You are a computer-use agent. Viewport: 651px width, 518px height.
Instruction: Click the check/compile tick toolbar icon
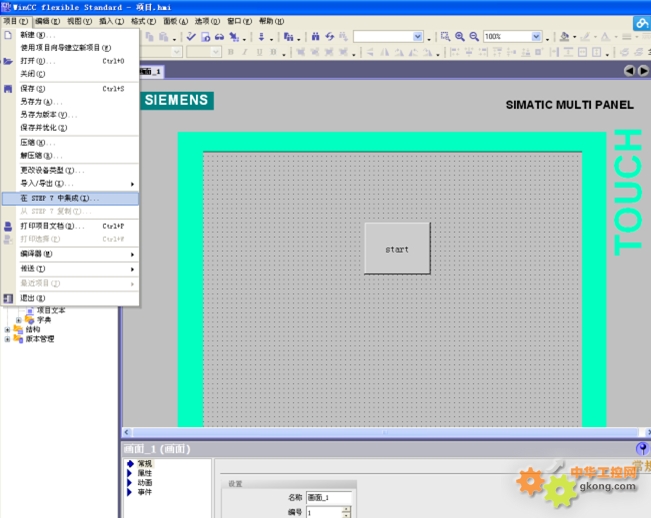(191, 37)
